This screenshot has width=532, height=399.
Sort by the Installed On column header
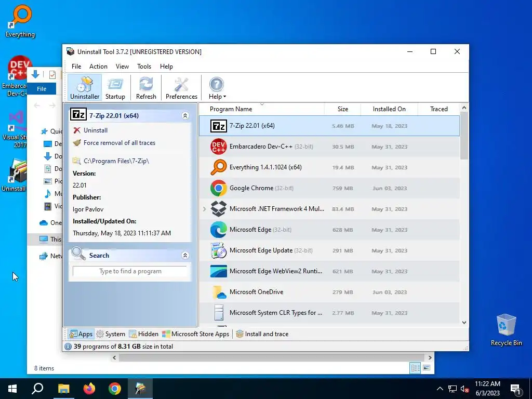click(x=389, y=109)
